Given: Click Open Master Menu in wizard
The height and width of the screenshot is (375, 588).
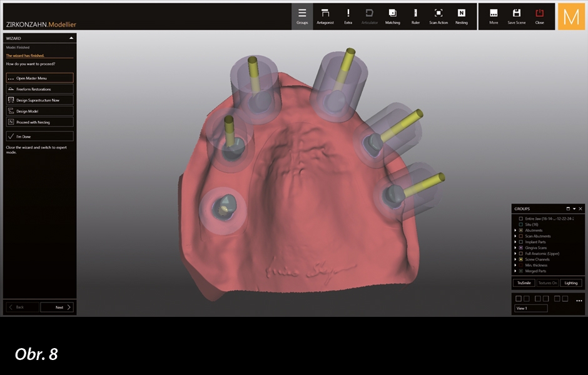Looking at the screenshot, I should pos(40,78).
